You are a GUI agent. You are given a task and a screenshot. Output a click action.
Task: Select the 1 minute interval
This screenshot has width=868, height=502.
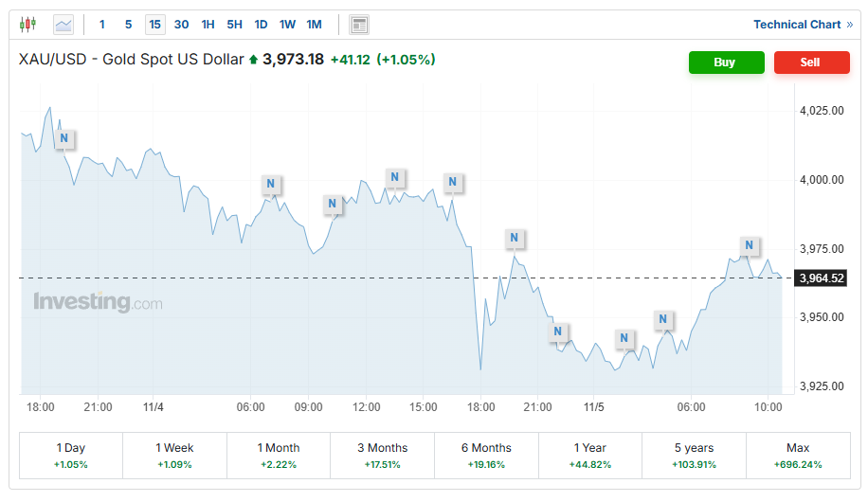click(102, 25)
